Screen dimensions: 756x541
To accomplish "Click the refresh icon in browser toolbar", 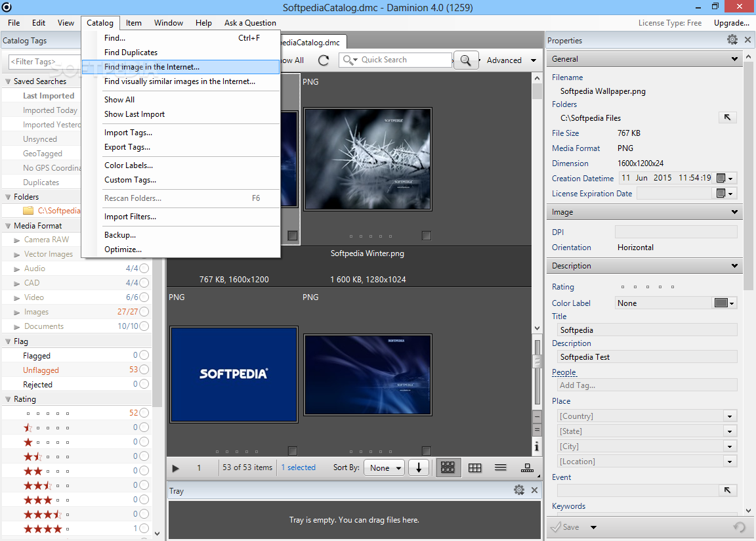I will point(324,60).
